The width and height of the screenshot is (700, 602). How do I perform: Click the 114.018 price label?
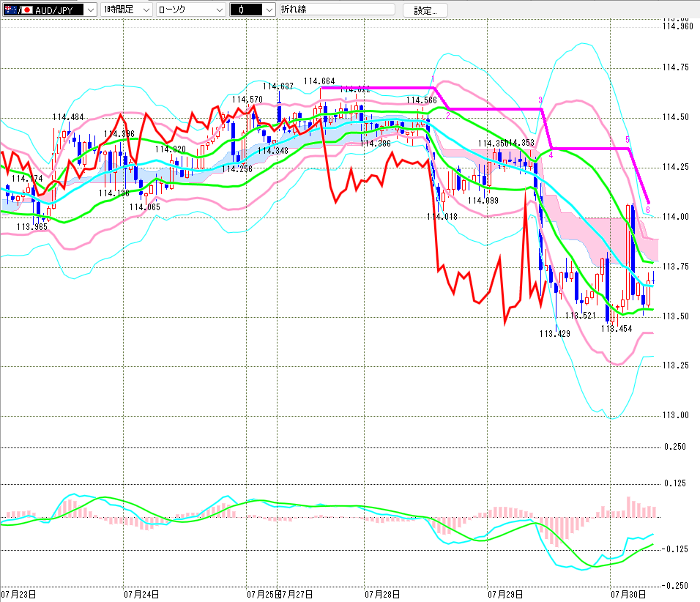coord(442,217)
